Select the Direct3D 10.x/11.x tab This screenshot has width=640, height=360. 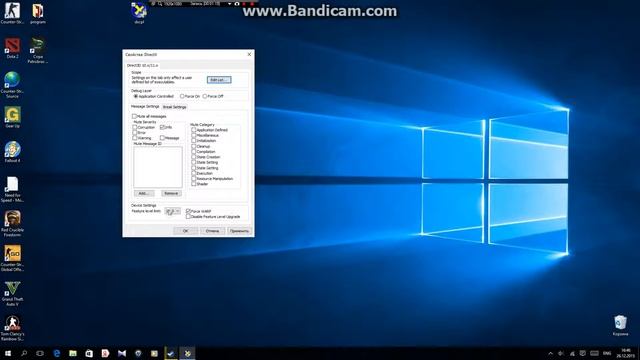pos(142,65)
